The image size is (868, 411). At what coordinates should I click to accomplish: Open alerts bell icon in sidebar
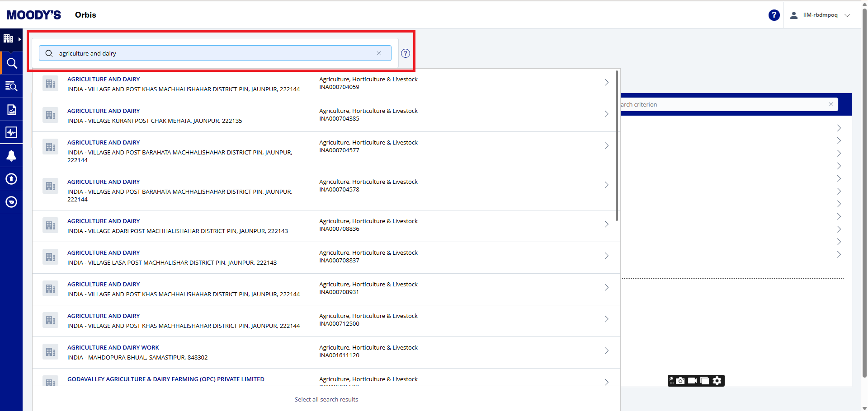(x=11, y=156)
